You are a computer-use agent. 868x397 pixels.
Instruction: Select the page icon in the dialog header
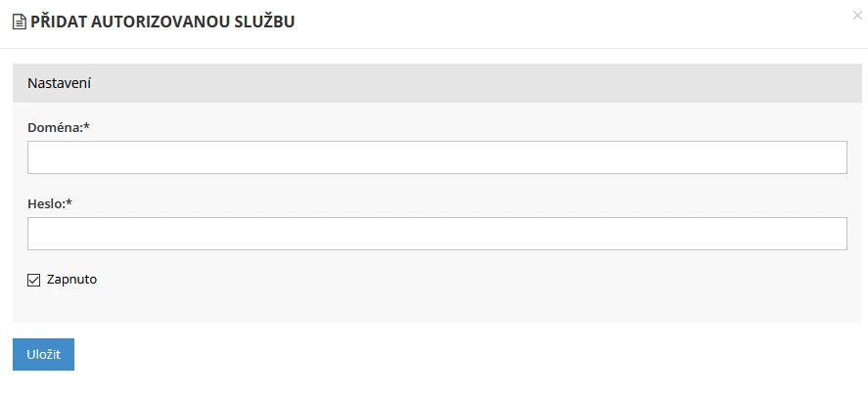20,22
